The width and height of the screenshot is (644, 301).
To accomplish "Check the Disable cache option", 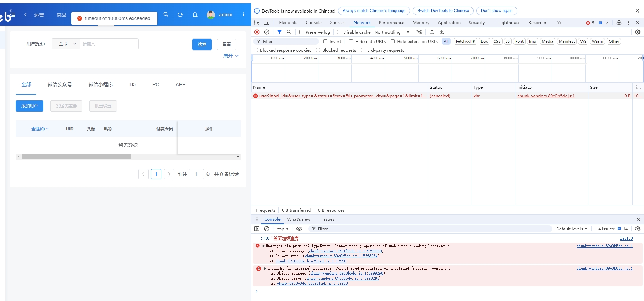I will pos(339,32).
